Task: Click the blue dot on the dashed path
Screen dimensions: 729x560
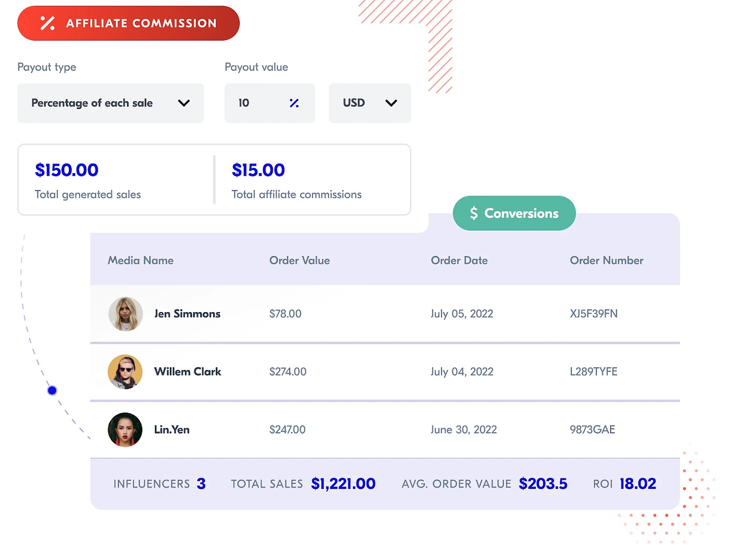Action: pos(51,390)
